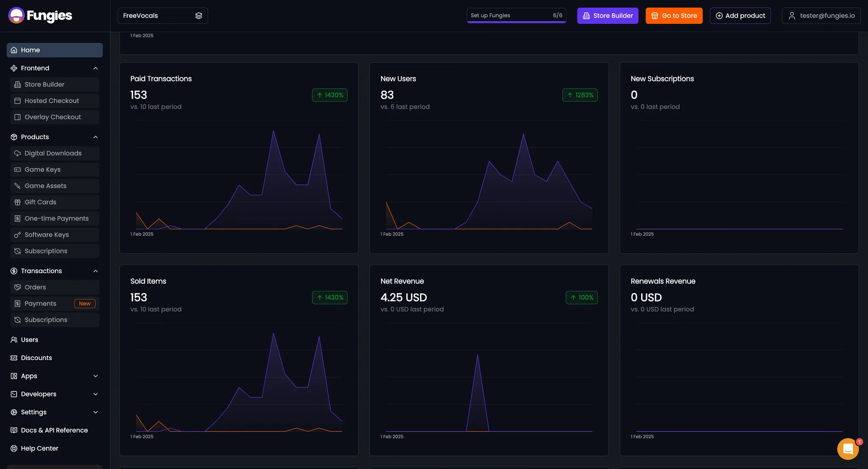The image size is (868, 469).
Task: Click the Products box icon
Action: tap(14, 137)
